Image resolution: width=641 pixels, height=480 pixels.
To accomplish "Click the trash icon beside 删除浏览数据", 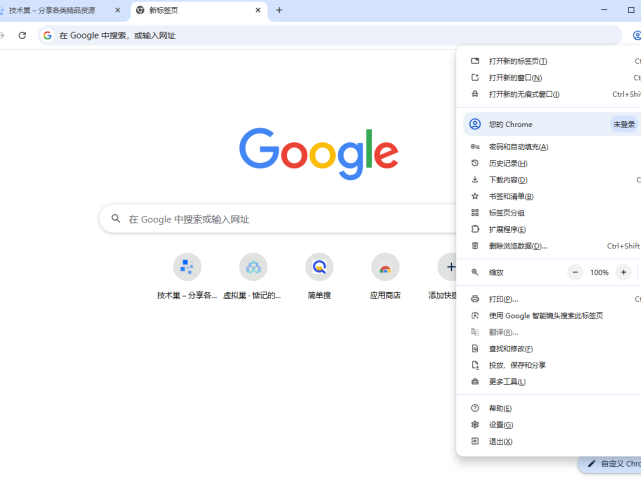I will pos(475,246).
